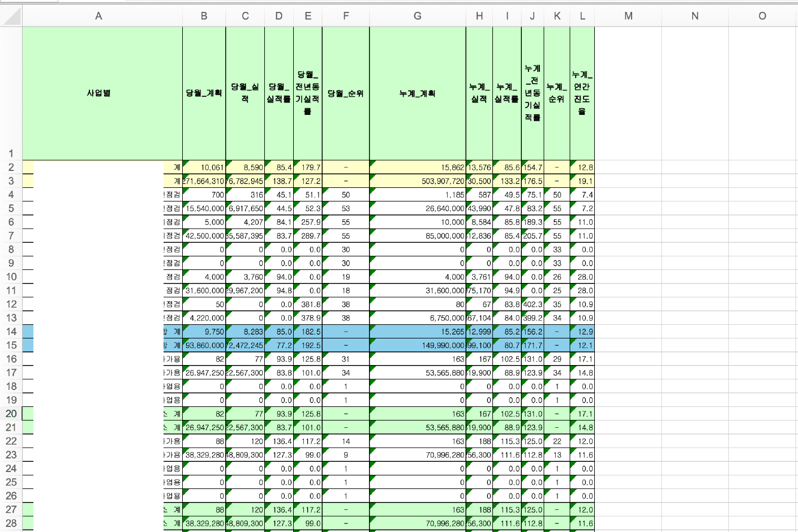Select cell containing 381.8
Screen dimensions: 798x532
(308, 304)
